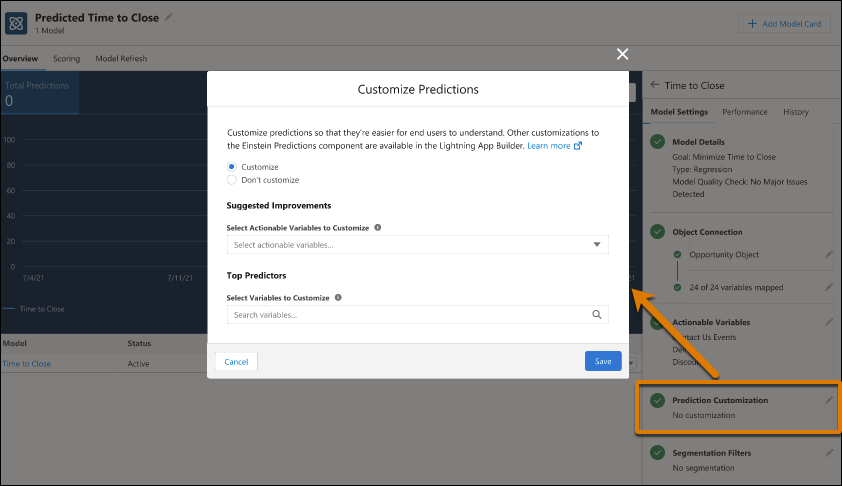Click green check next to Opportunity Object
Screen dimensions: 842x486
[x=677, y=255]
